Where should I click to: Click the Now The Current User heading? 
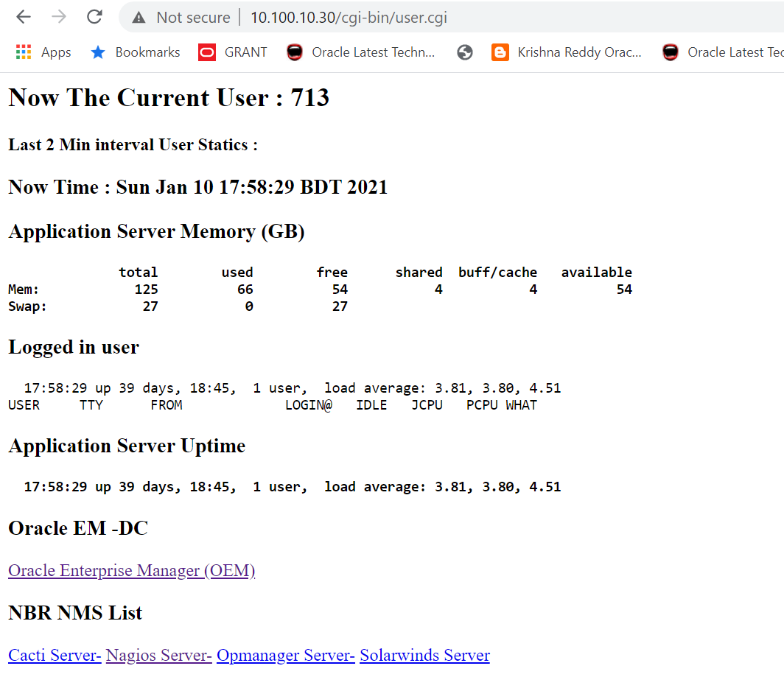click(169, 98)
